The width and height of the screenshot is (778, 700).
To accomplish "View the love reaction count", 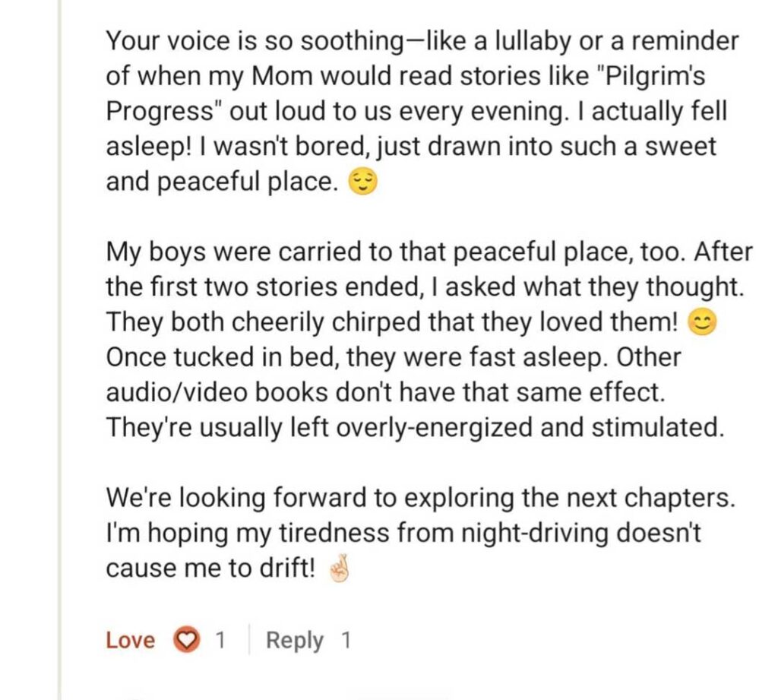I will [220, 641].
